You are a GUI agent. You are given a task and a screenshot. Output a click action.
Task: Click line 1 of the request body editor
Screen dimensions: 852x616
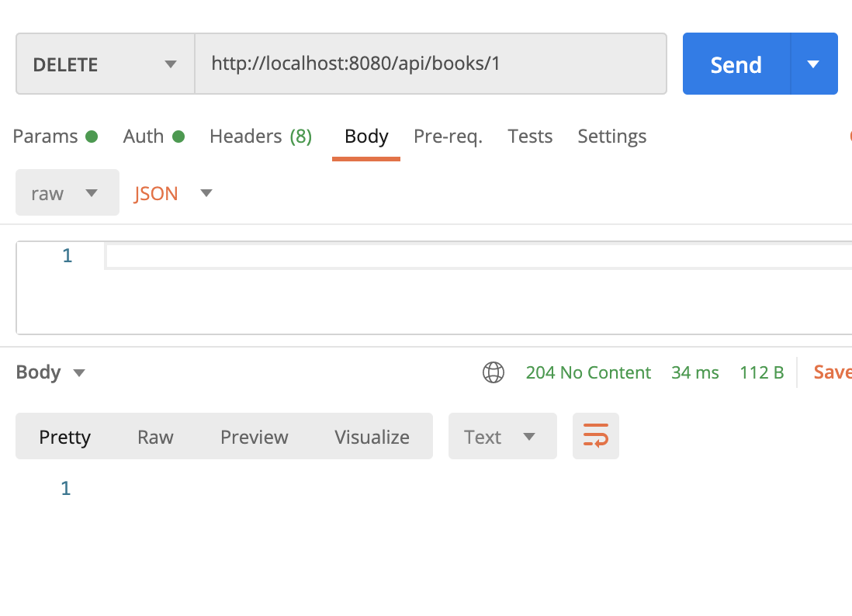(478, 256)
